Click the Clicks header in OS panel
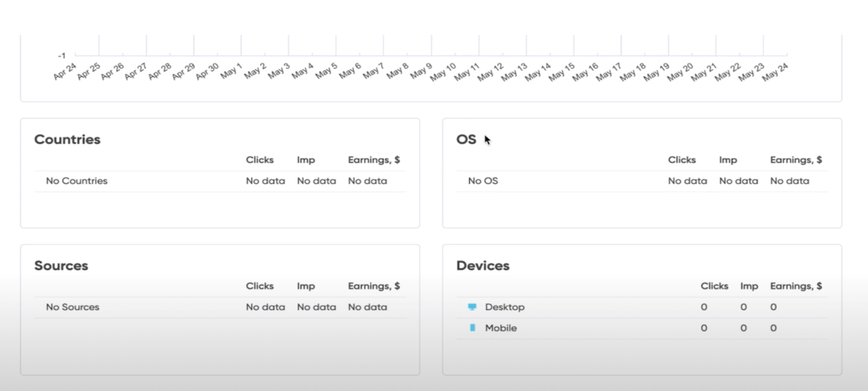The width and height of the screenshot is (868, 391). pos(682,160)
